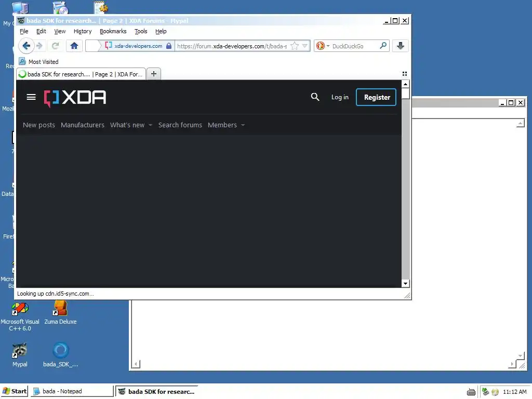
Task: Open the Edit menu
Action: 41,31
